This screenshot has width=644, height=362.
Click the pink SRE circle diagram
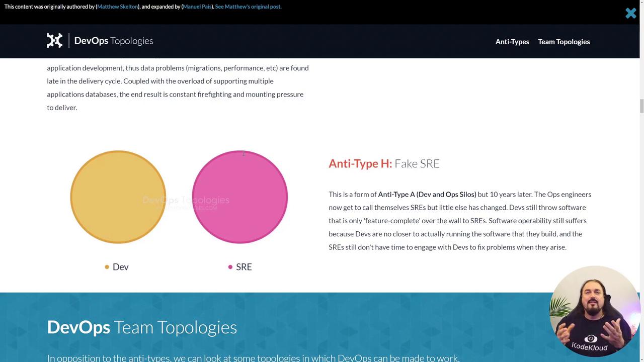[240, 197]
